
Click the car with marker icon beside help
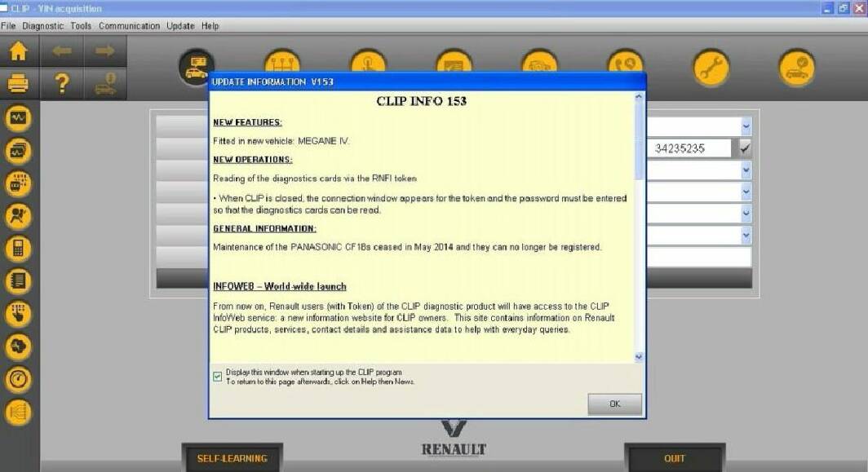pos(105,83)
